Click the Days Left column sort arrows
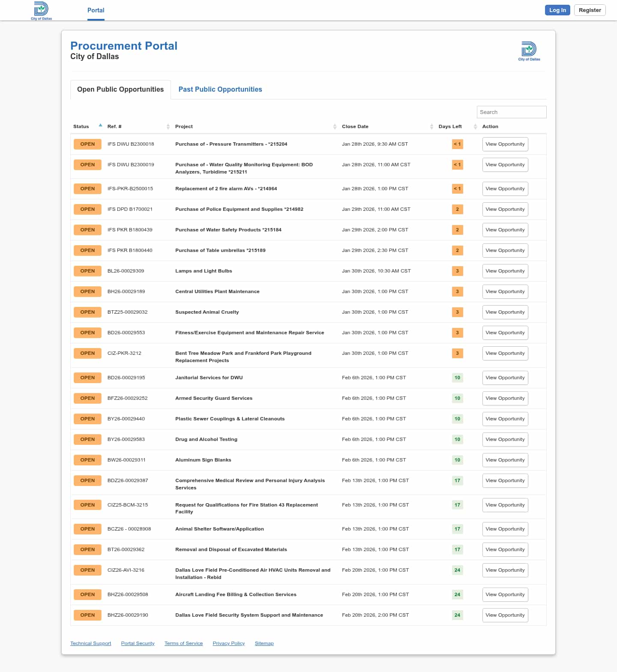This screenshot has width=617, height=672. (x=475, y=126)
